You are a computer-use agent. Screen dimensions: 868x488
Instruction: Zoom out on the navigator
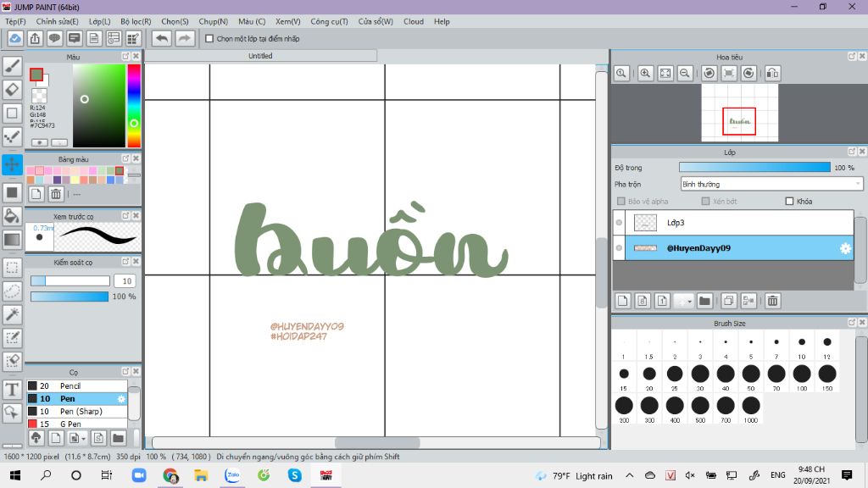685,73
